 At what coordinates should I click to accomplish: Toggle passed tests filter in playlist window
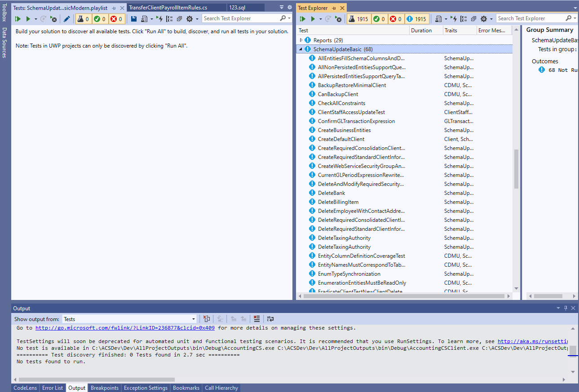click(100, 19)
